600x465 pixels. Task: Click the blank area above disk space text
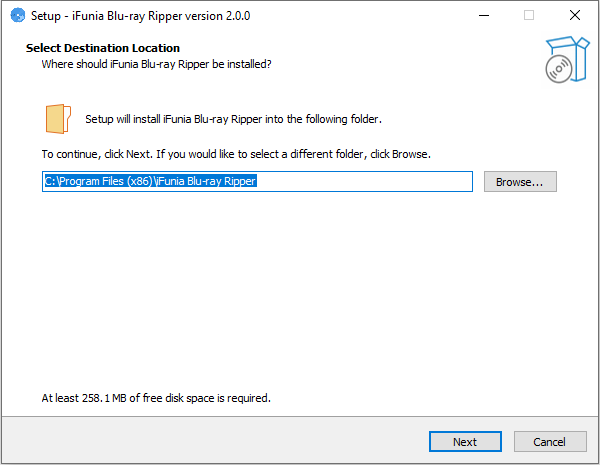[x=300, y=300]
